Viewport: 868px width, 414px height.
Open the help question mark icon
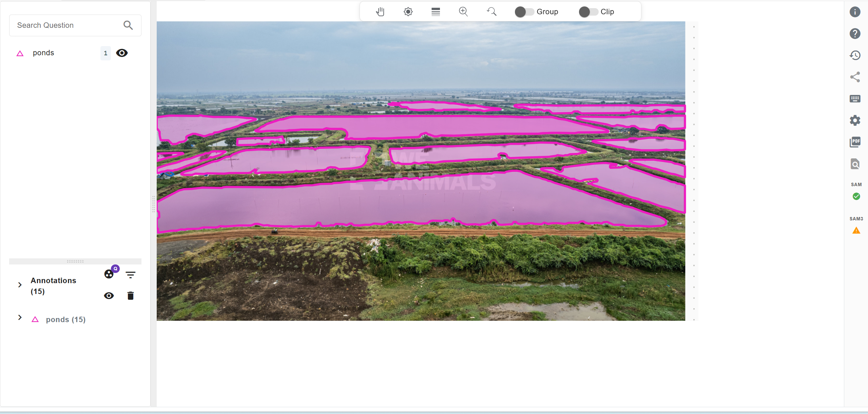[855, 34]
